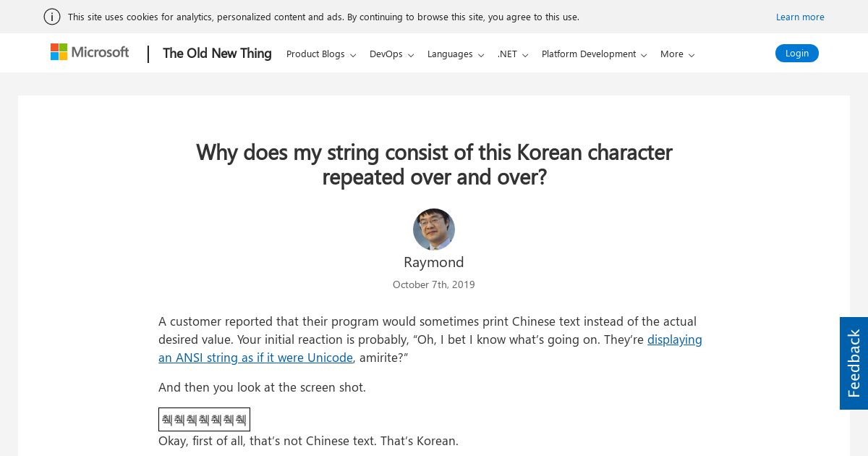Open the Feedback side tab
Viewport: 868px width, 456px height.
(x=854, y=363)
